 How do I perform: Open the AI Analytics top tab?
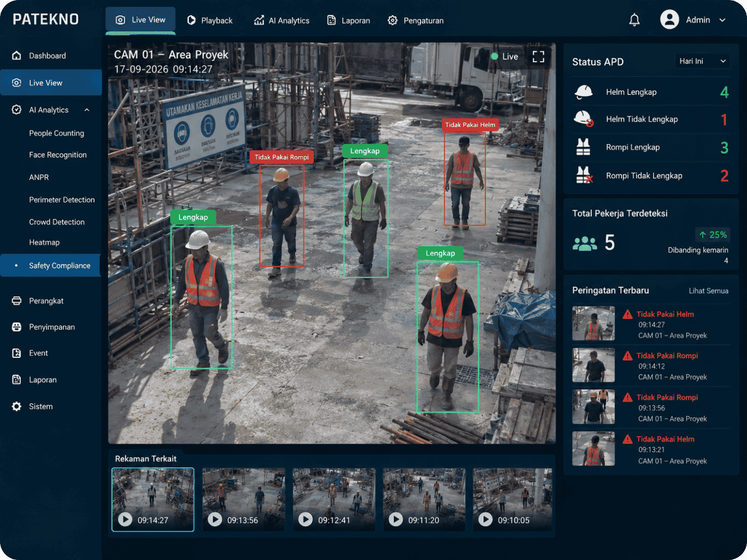(281, 20)
